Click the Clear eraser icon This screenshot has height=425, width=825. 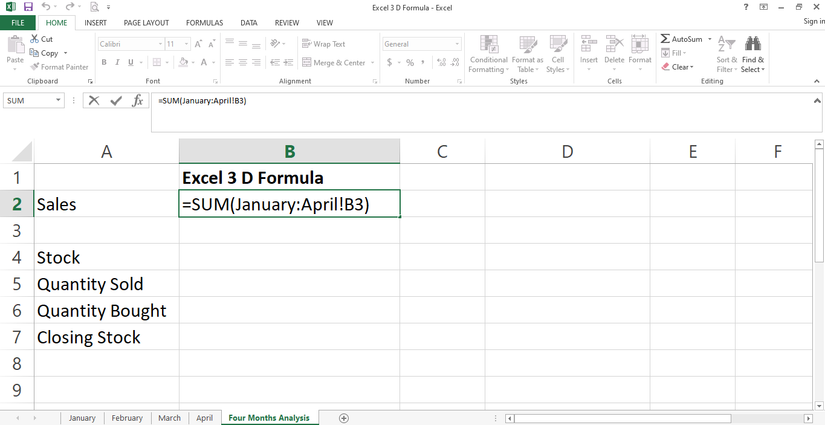pyautogui.click(x=665, y=67)
